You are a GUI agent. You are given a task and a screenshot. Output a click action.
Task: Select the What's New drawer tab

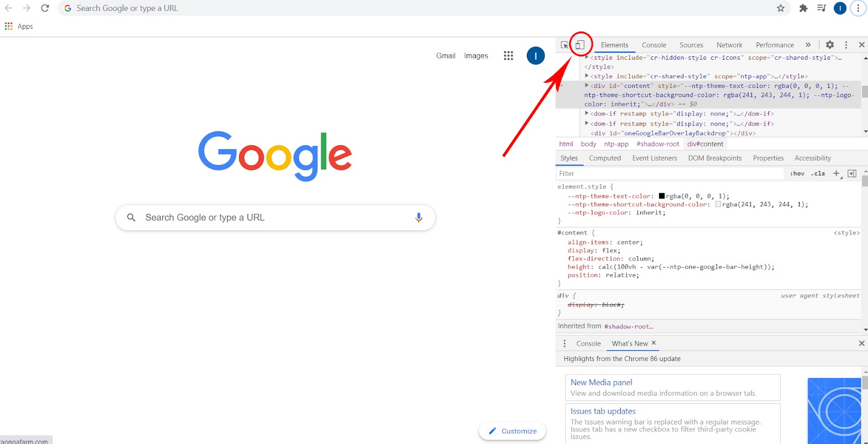click(x=630, y=344)
